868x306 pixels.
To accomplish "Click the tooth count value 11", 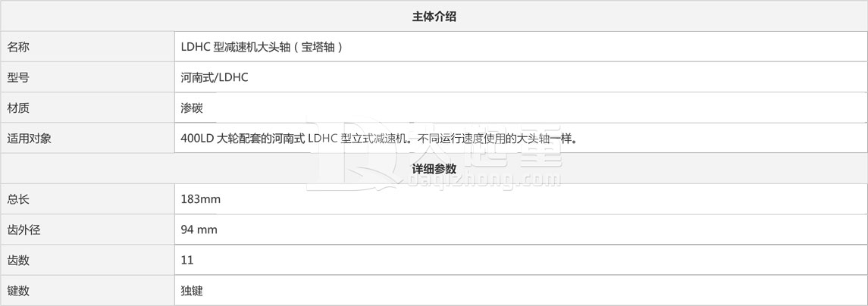I will click(187, 260).
